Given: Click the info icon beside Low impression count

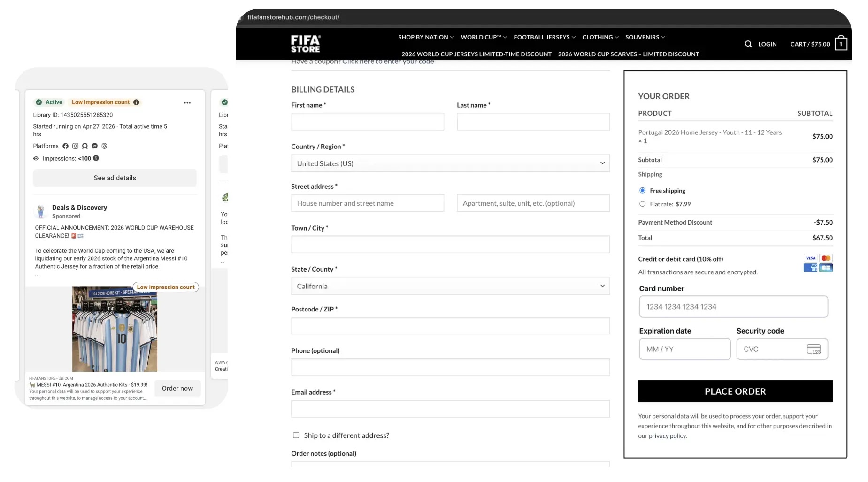Looking at the screenshot, I should click(136, 102).
